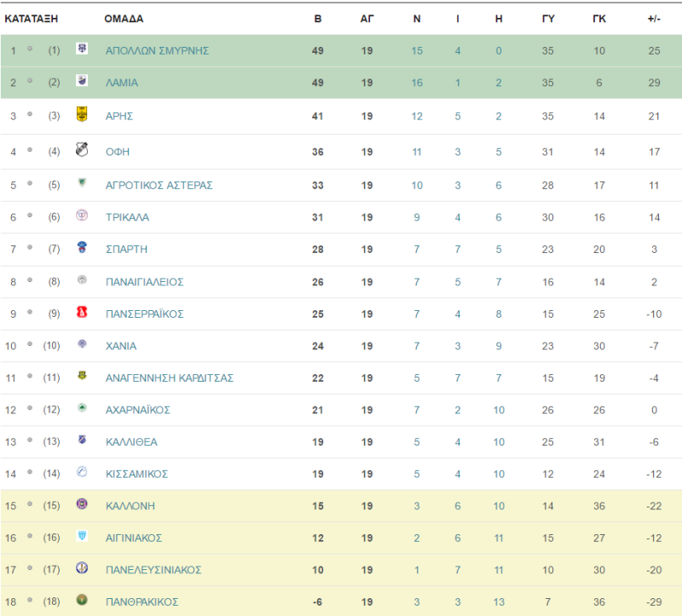Click the ΠΑΝΘΡΑΚΙΚΟΣ green crest icon
The height and width of the screenshot is (616, 682).
(x=82, y=600)
